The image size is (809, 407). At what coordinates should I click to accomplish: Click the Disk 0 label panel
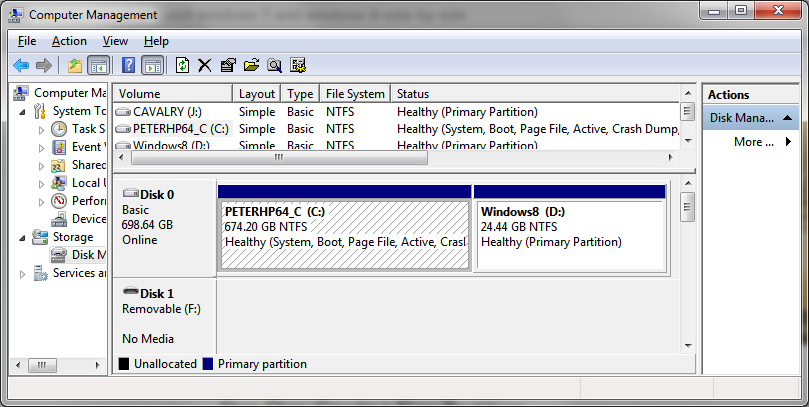click(165, 227)
